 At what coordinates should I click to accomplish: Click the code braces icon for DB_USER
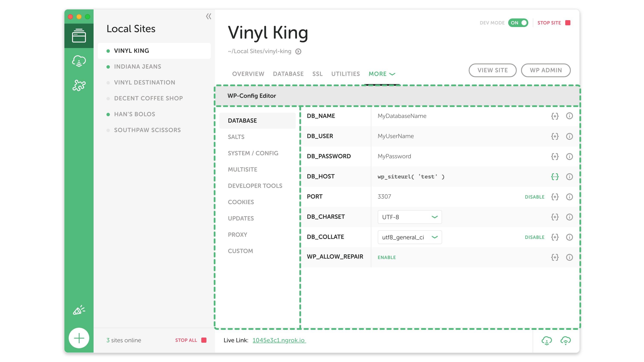click(555, 136)
